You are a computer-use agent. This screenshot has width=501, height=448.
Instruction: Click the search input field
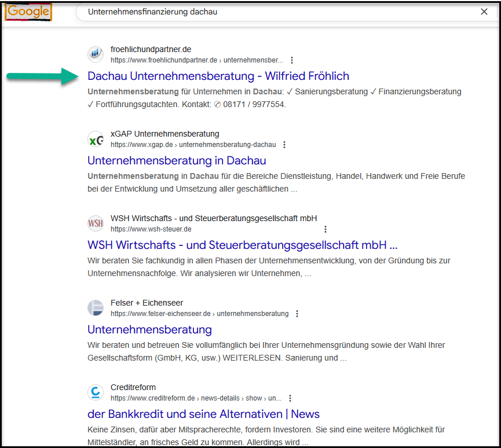[278, 12]
